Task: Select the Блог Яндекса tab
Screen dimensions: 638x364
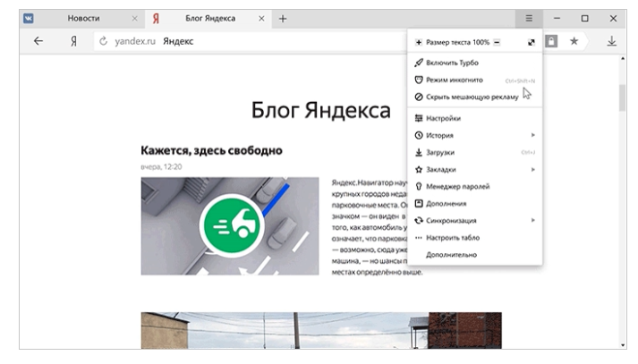Action: (x=208, y=19)
